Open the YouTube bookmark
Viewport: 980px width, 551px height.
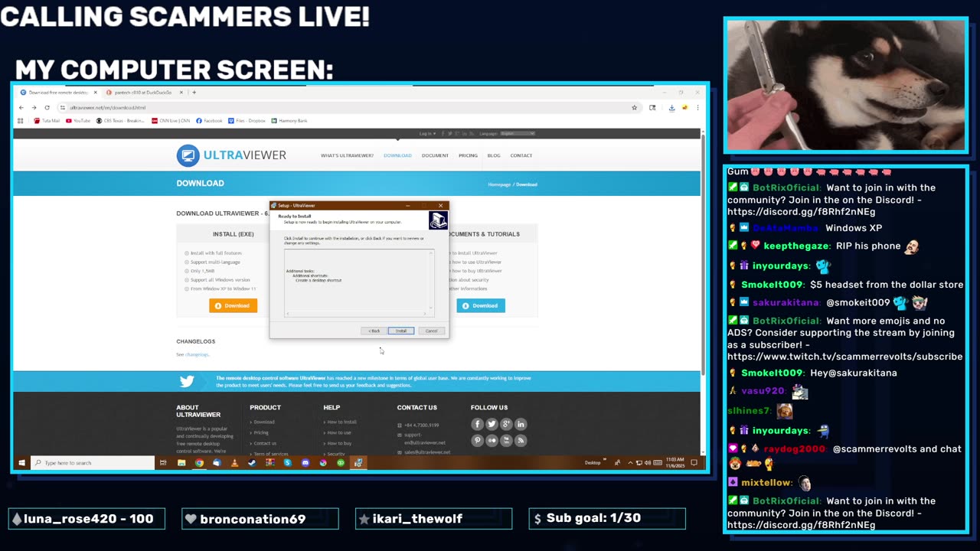pos(78,120)
